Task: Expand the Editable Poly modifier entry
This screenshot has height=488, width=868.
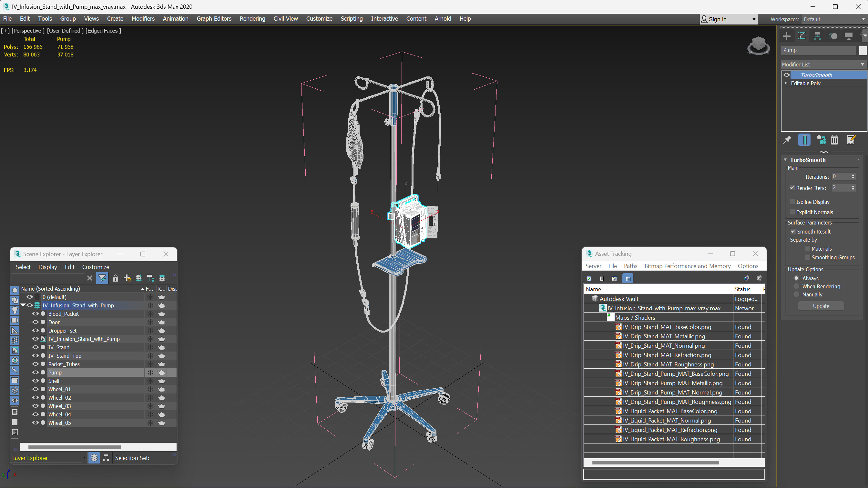Action: pyautogui.click(x=786, y=83)
